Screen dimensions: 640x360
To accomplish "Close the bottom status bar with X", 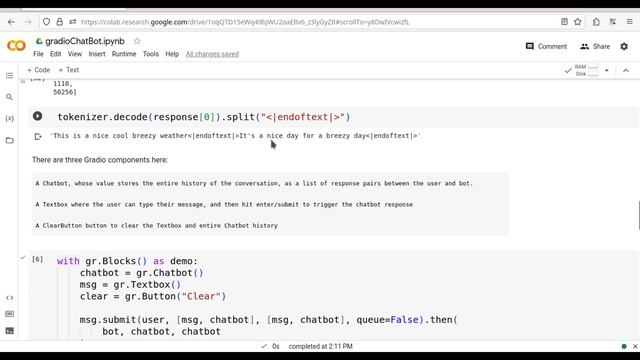I will [635, 346].
